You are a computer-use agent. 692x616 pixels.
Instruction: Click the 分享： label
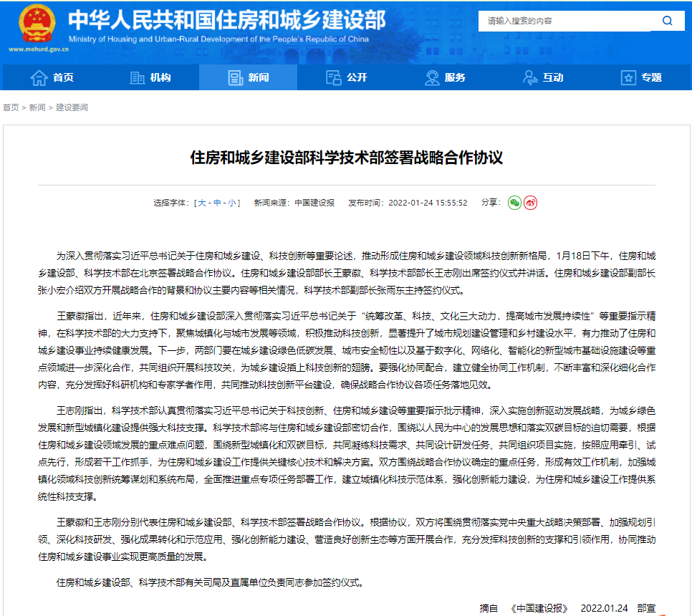[x=491, y=203]
